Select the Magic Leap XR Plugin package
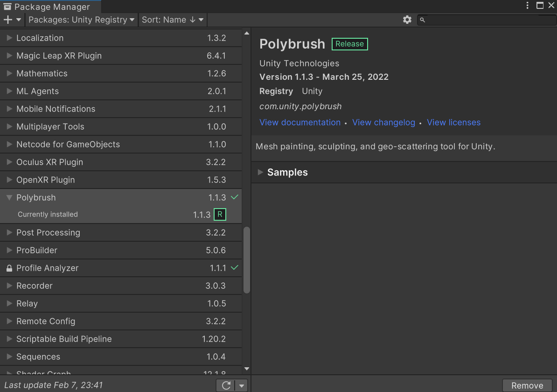The height and width of the screenshot is (392, 557). coord(121,56)
